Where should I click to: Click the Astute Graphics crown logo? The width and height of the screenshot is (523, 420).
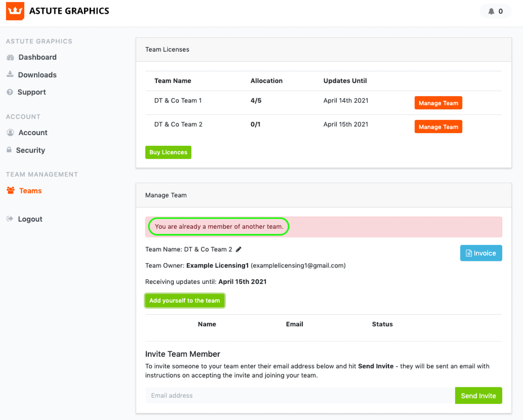click(15, 11)
